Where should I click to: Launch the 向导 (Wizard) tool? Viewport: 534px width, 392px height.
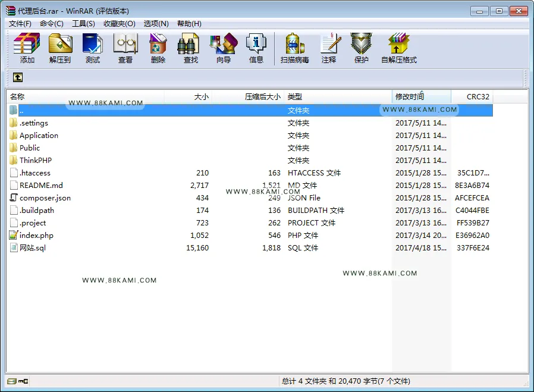click(x=224, y=48)
